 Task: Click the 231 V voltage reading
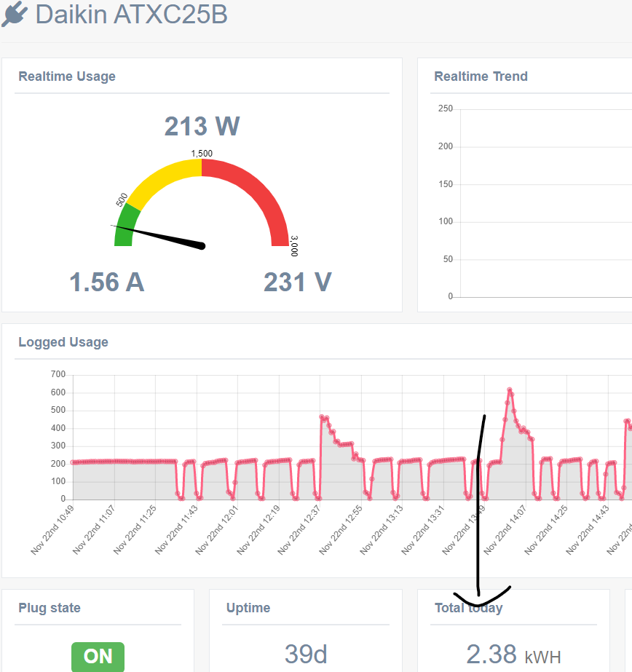tap(297, 282)
